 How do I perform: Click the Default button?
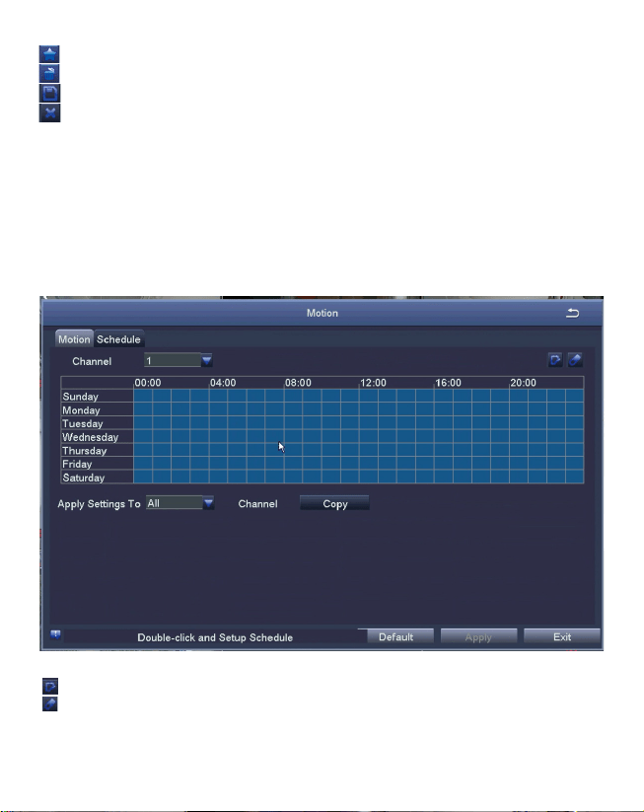(x=396, y=637)
